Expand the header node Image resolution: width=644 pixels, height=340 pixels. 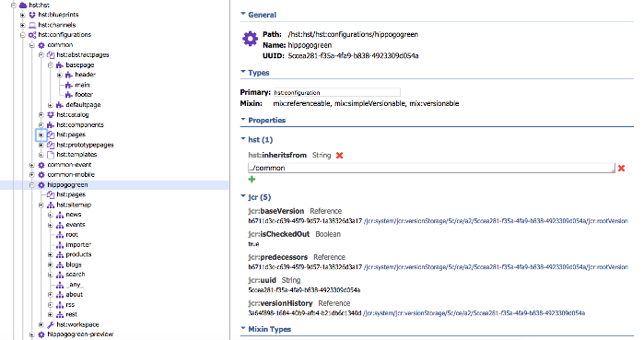[60, 75]
